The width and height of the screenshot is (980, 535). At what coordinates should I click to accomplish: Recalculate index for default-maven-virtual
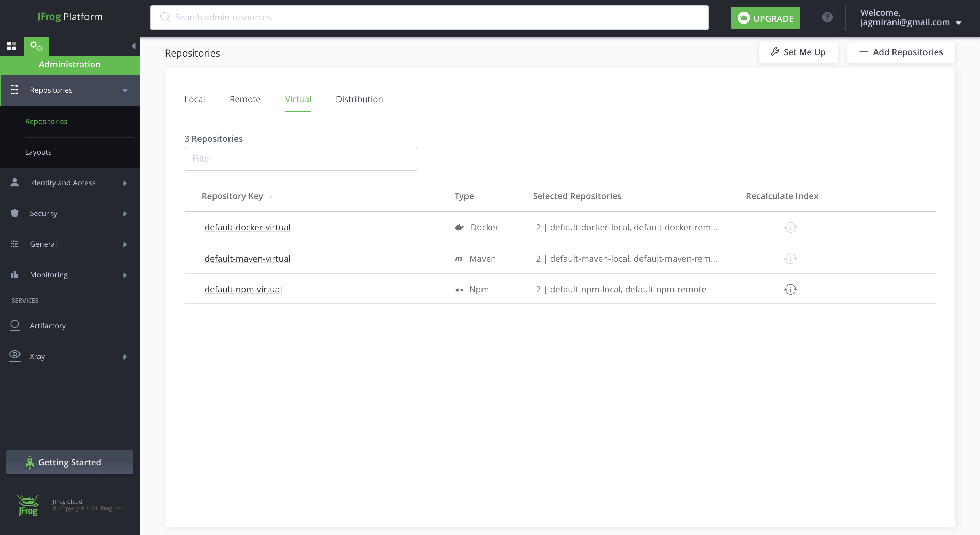tap(791, 259)
